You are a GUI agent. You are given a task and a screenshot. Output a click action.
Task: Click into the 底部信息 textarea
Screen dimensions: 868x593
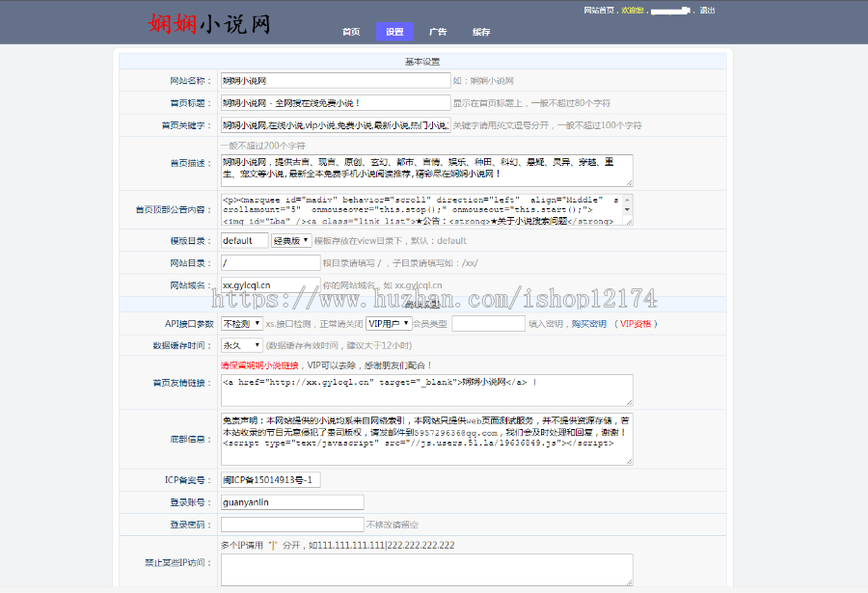[427, 439]
